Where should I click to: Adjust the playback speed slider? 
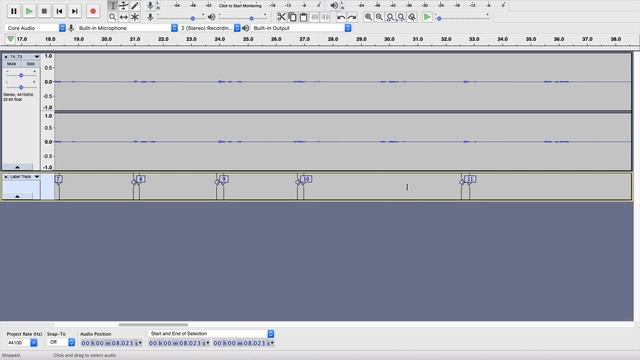click(462, 18)
